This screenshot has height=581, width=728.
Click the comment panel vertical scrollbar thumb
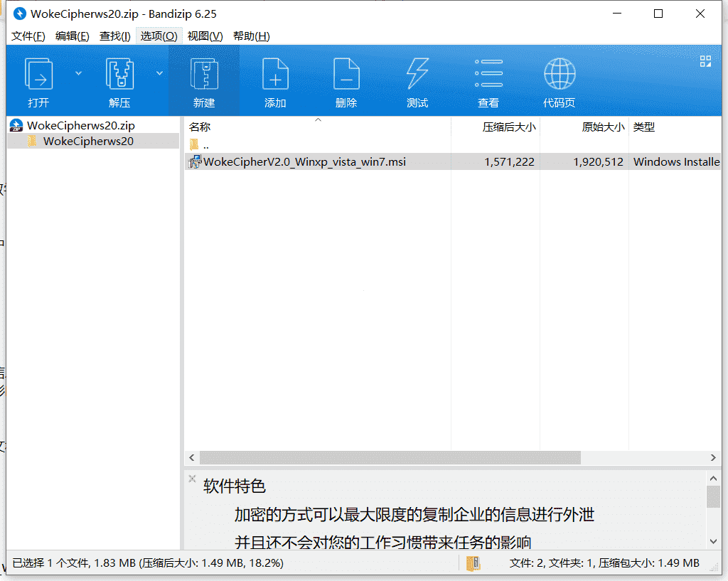click(714, 497)
